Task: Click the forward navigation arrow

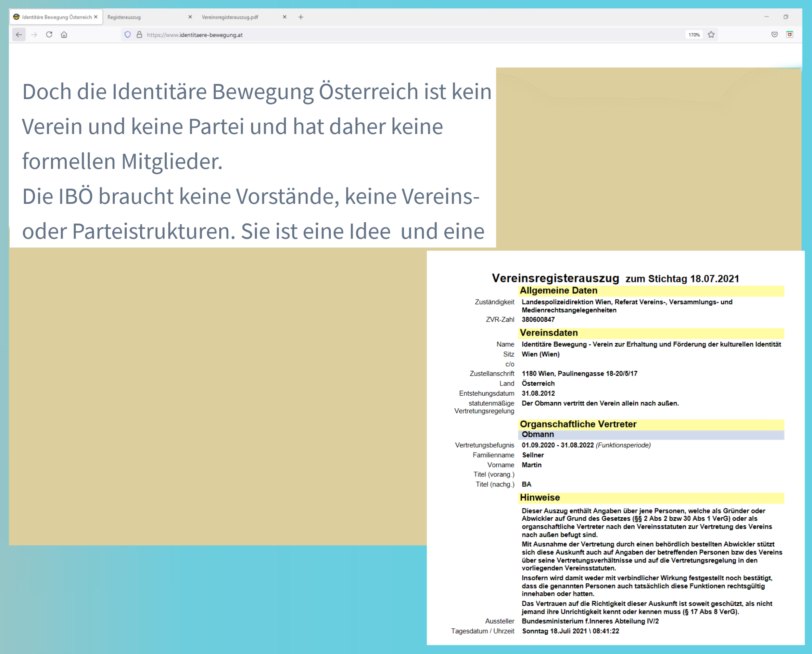Action: coord(34,35)
